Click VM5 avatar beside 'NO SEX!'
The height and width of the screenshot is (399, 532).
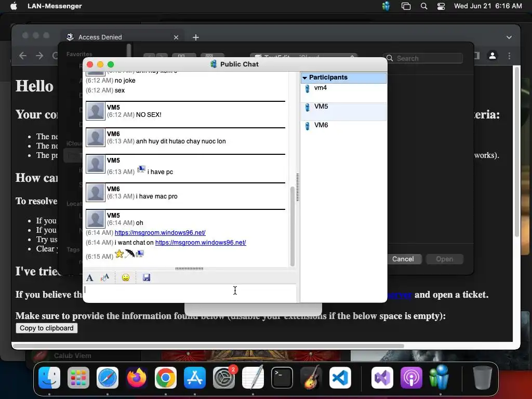(x=96, y=111)
